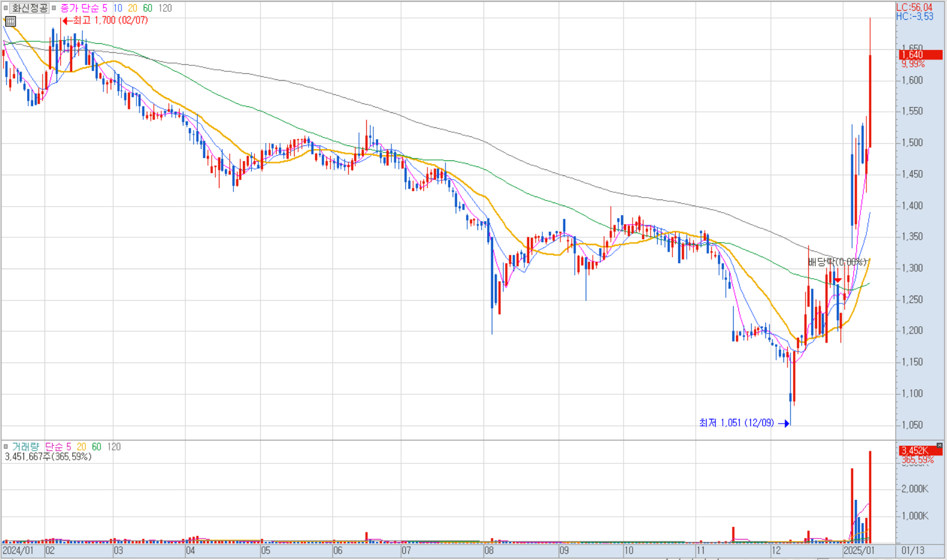Click the red 1,640 current price tag
Viewport: 947px width, 560px height.
point(921,55)
